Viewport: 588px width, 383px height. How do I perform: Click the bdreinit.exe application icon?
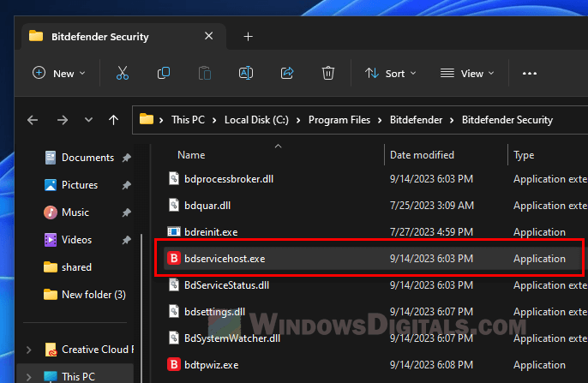click(x=174, y=232)
